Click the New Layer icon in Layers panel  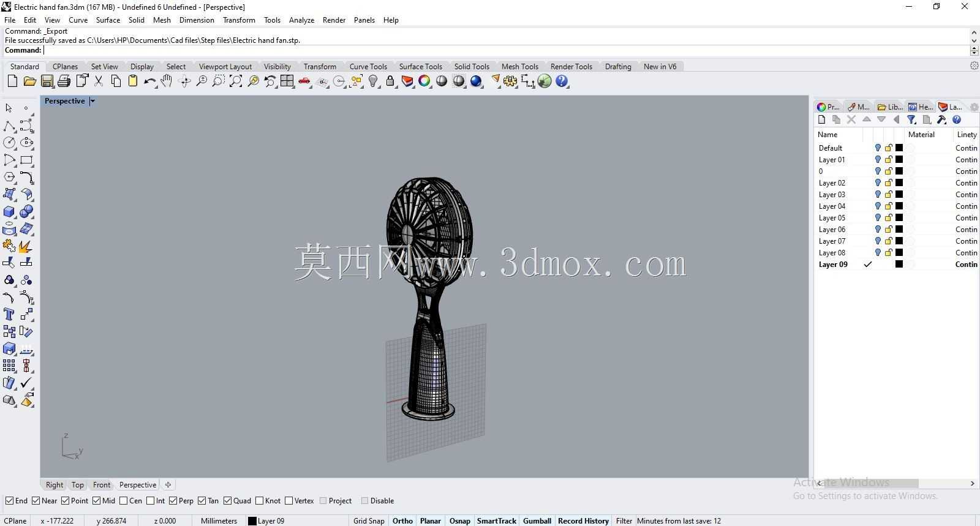pos(822,120)
